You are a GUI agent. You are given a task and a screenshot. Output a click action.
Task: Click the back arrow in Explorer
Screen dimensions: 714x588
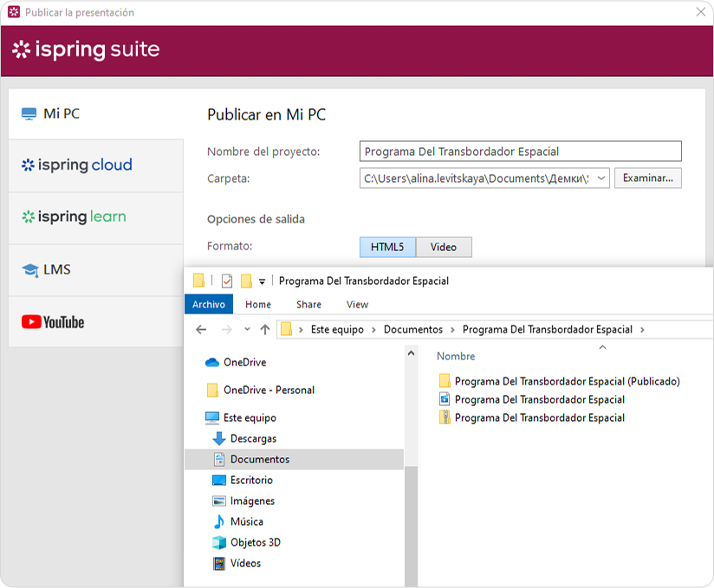coord(201,329)
